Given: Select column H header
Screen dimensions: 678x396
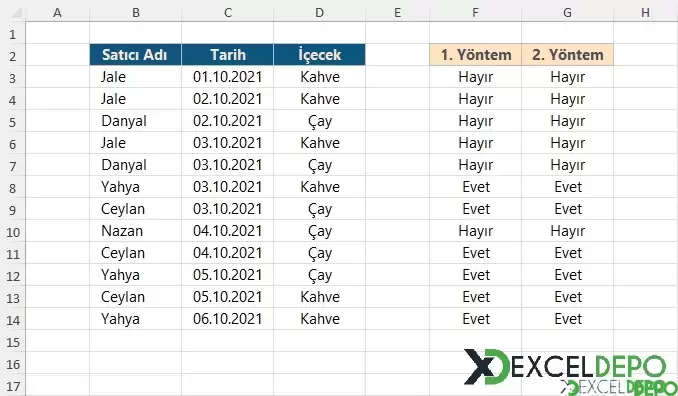Looking at the screenshot, I should click(x=646, y=13).
